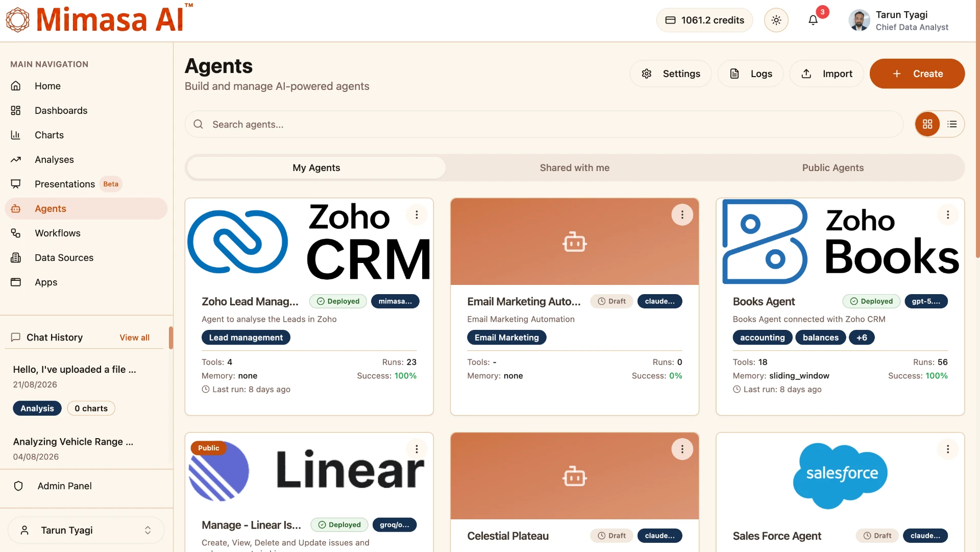Open options menu on Zoho Lead Manag... card

[x=416, y=214]
